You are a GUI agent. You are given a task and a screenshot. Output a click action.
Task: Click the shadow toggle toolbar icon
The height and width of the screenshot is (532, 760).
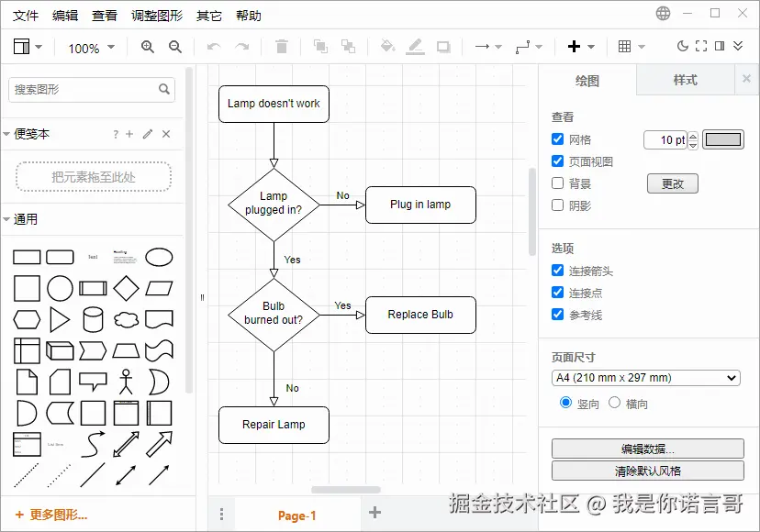click(443, 47)
